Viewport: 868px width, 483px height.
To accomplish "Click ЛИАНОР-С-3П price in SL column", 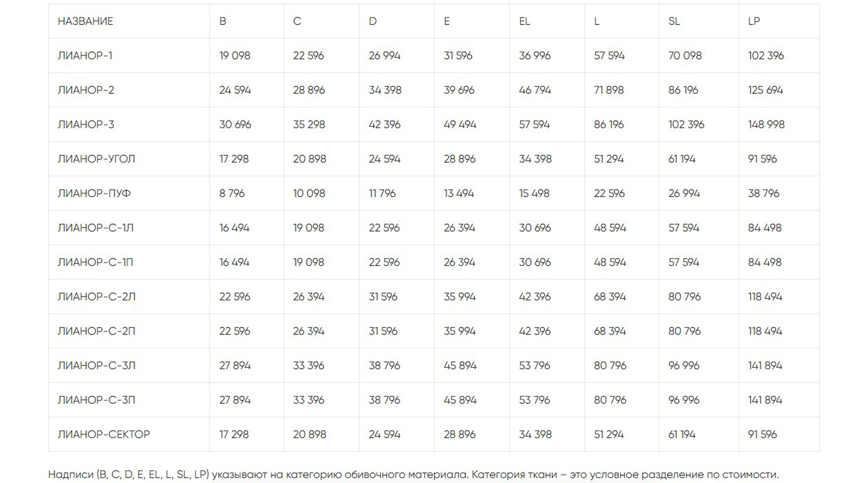I will (684, 400).
